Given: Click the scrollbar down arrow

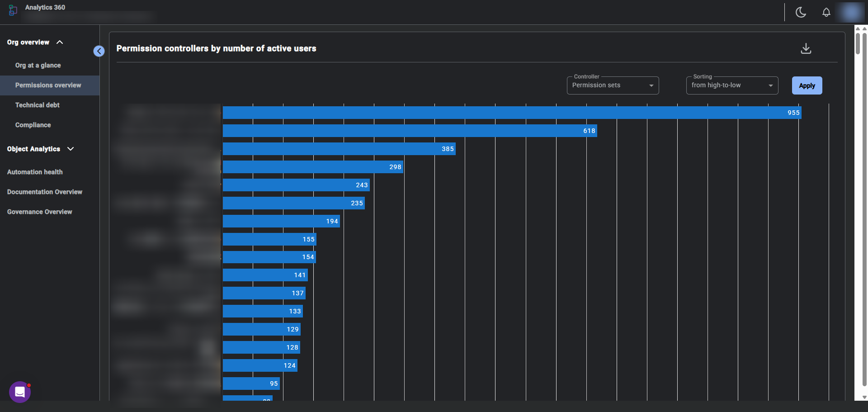Looking at the screenshot, I should pyautogui.click(x=864, y=397).
